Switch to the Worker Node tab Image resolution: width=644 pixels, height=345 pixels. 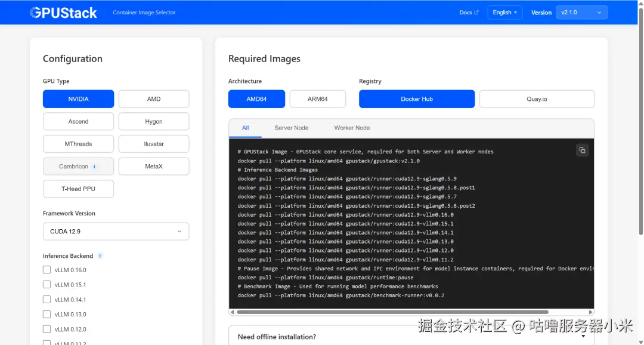pyautogui.click(x=352, y=128)
